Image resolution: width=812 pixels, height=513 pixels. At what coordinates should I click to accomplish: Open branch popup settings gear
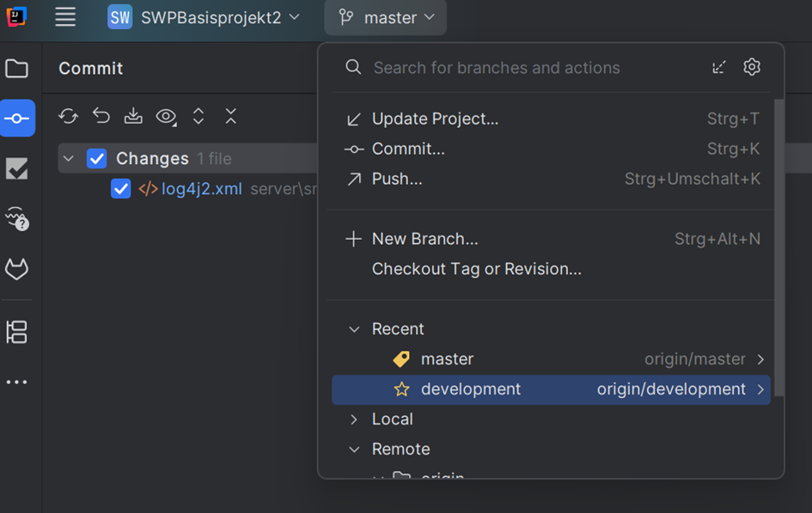point(752,67)
